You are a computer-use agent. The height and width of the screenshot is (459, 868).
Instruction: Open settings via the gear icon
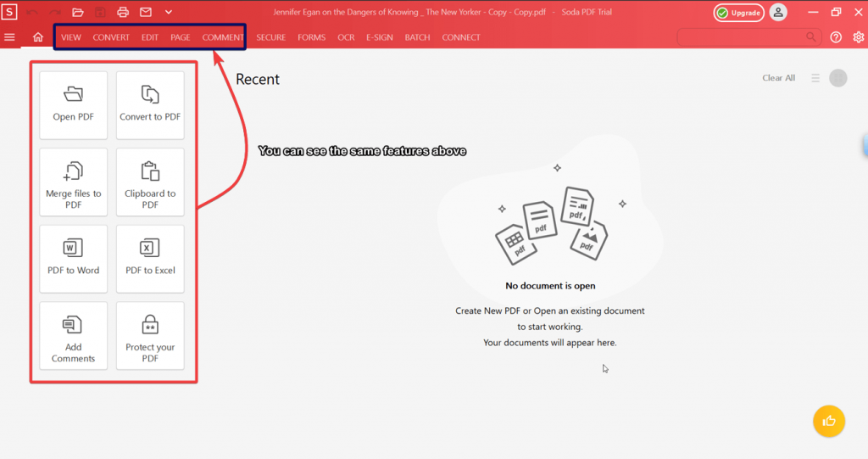pyautogui.click(x=858, y=37)
